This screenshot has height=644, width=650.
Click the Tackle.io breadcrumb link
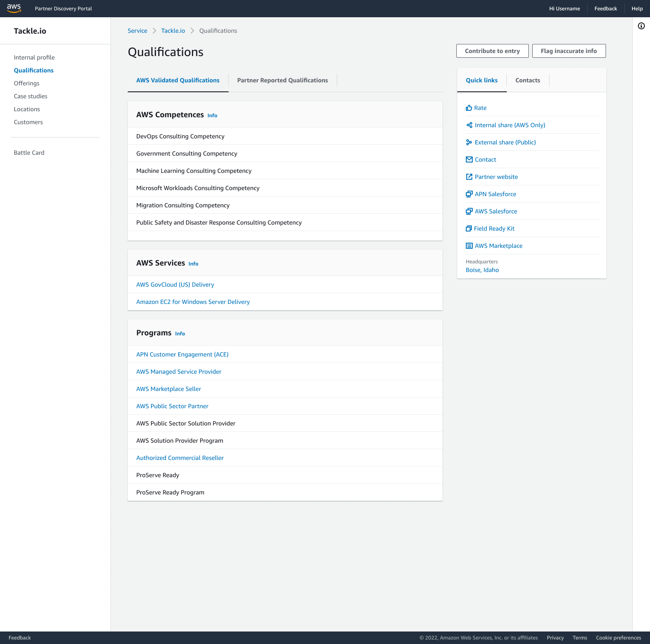coord(173,31)
